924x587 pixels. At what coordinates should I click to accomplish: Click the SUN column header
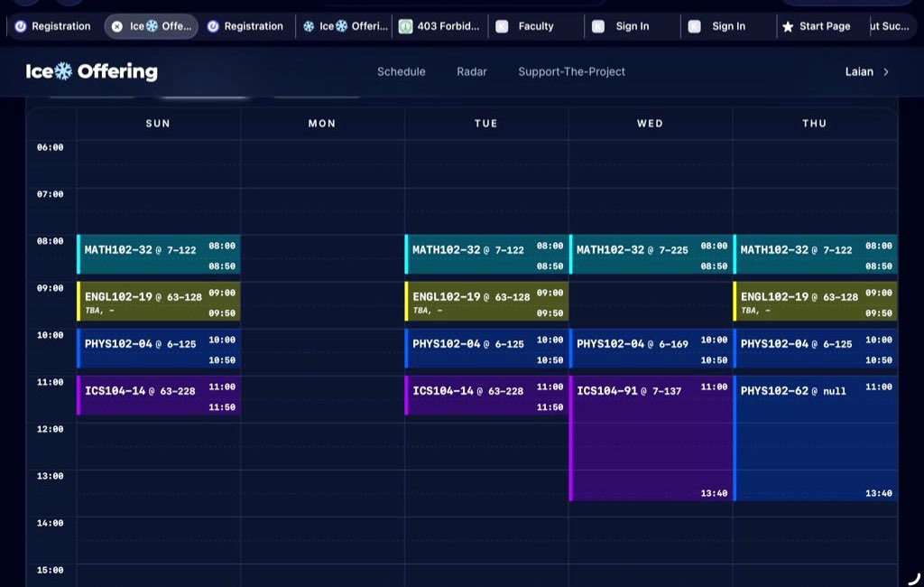point(158,124)
